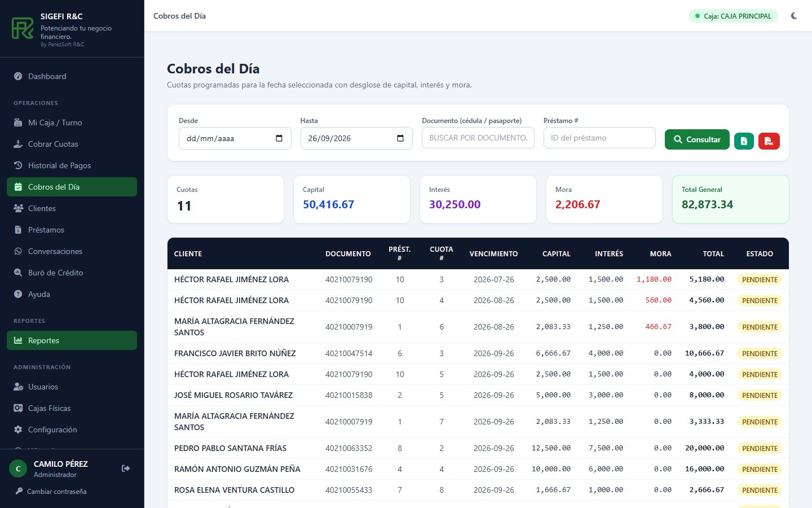The width and height of the screenshot is (812, 508).
Task: Log out using the sign-out icon
Action: tap(126, 468)
